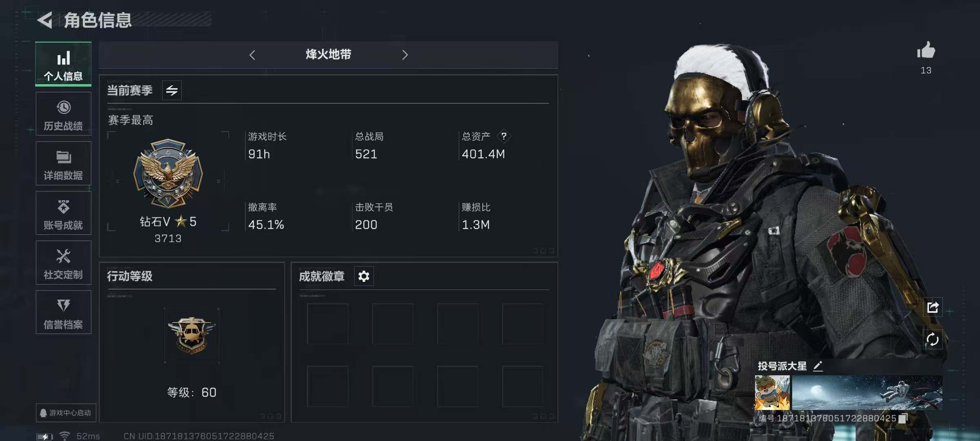980x441 pixels.
Task: Share the character profile using share icon
Action: click(x=933, y=307)
